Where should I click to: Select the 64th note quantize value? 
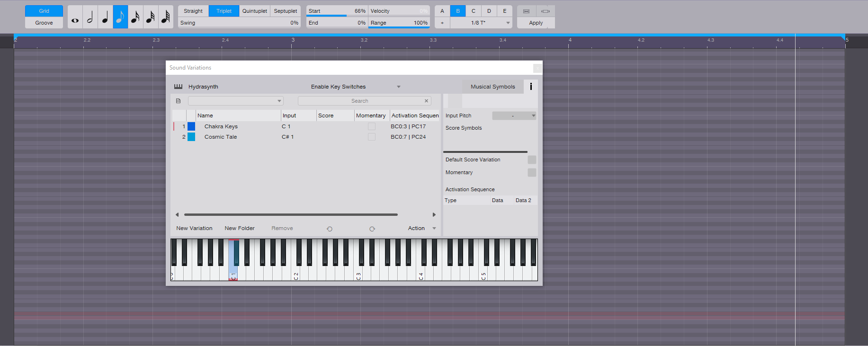click(x=166, y=17)
